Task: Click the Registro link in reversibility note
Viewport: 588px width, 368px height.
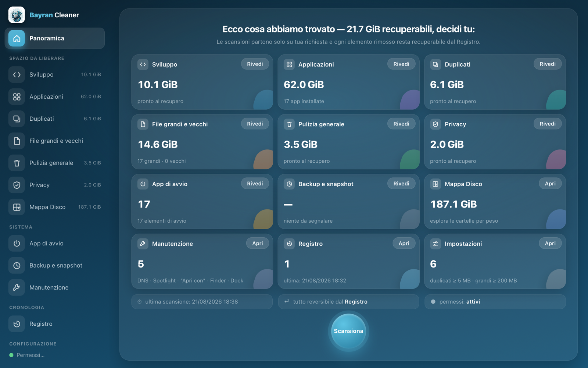Action: 356,302
